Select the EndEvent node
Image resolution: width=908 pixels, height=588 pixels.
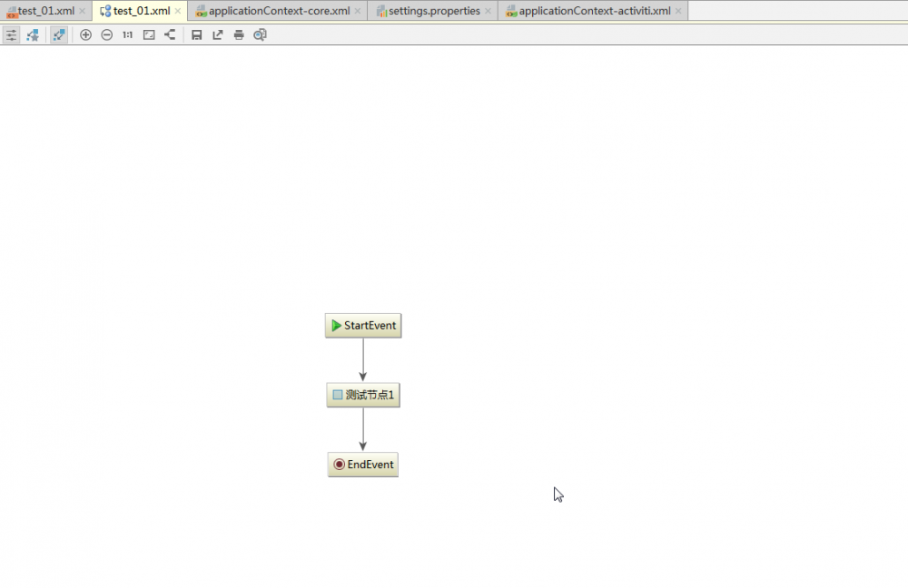(363, 465)
